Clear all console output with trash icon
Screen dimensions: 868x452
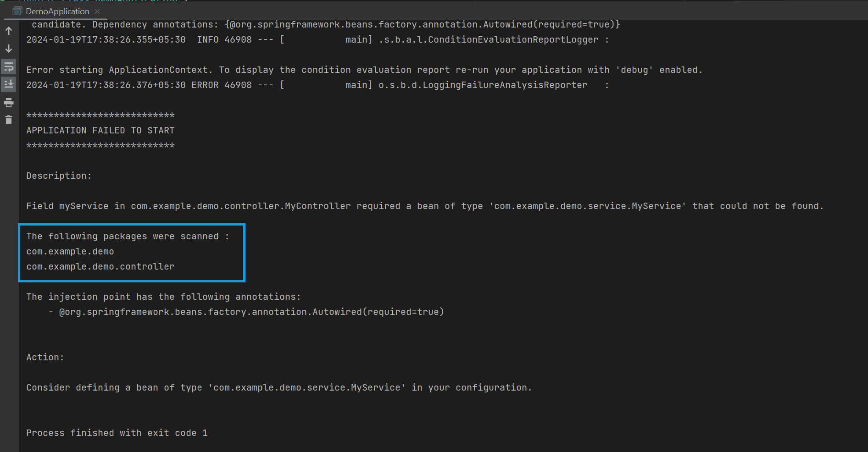[x=8, y=120]
